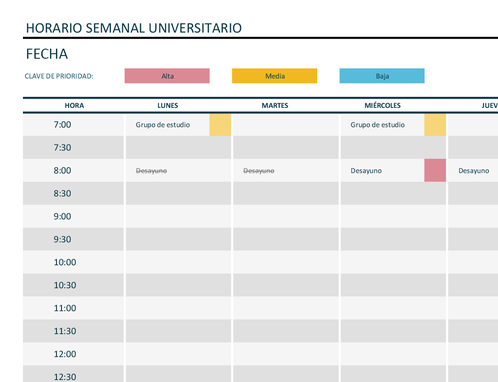
Task: Select the MARTES column header
Action: 275,105
